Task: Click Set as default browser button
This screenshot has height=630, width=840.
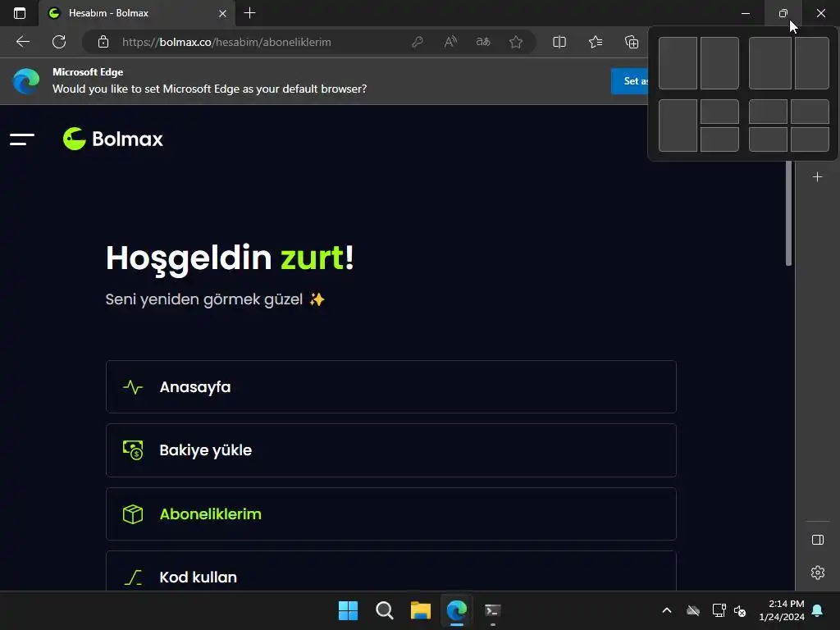Action: point(630,81)
